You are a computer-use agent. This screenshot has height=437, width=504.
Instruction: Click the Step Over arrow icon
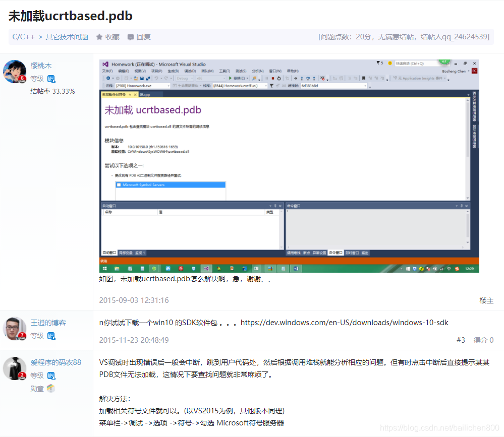tap(308, 78)
